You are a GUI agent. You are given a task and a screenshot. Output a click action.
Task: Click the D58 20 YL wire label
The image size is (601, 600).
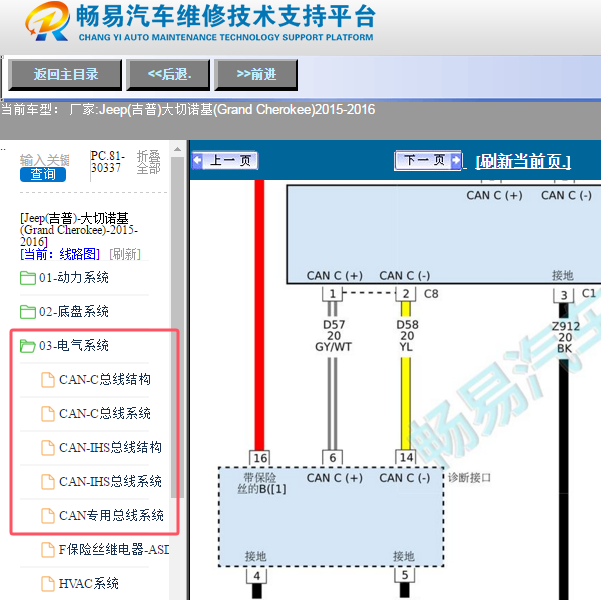click(x=407, y=336)
